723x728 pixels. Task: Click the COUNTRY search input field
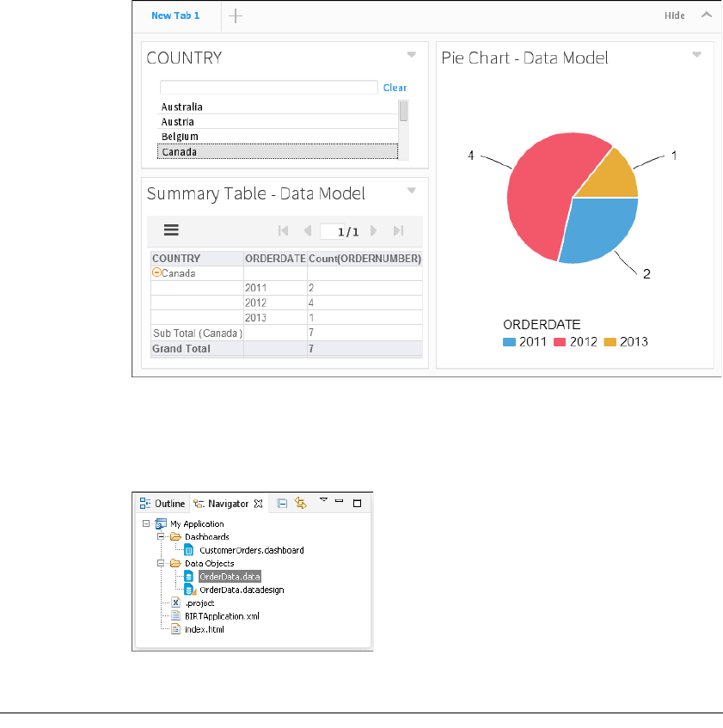[269, 88]
